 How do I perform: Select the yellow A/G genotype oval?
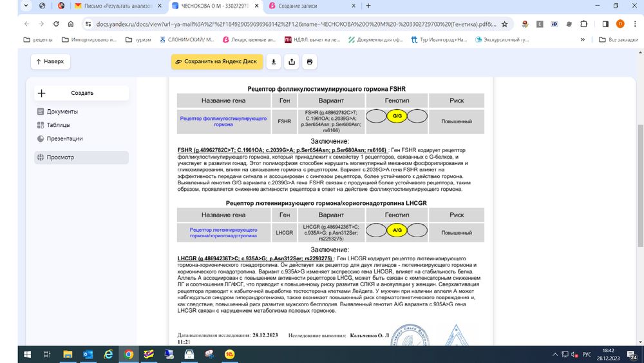coord(397,230)
